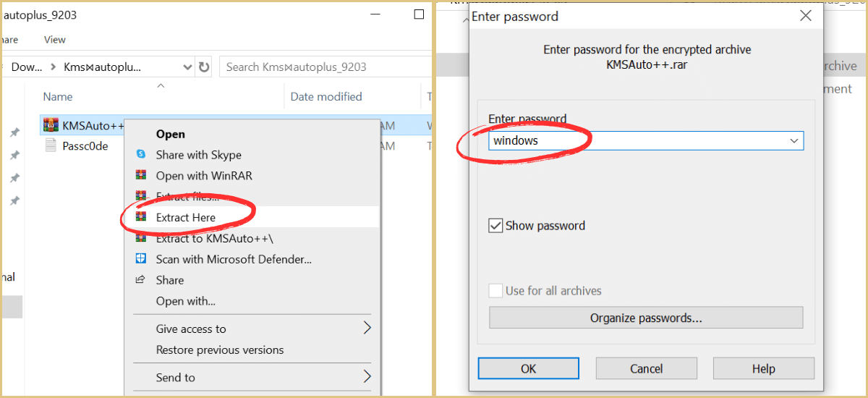The image size is (868, 398).
Task: Click the Search Kms autoplus_9203 search box
Action: 325,67
